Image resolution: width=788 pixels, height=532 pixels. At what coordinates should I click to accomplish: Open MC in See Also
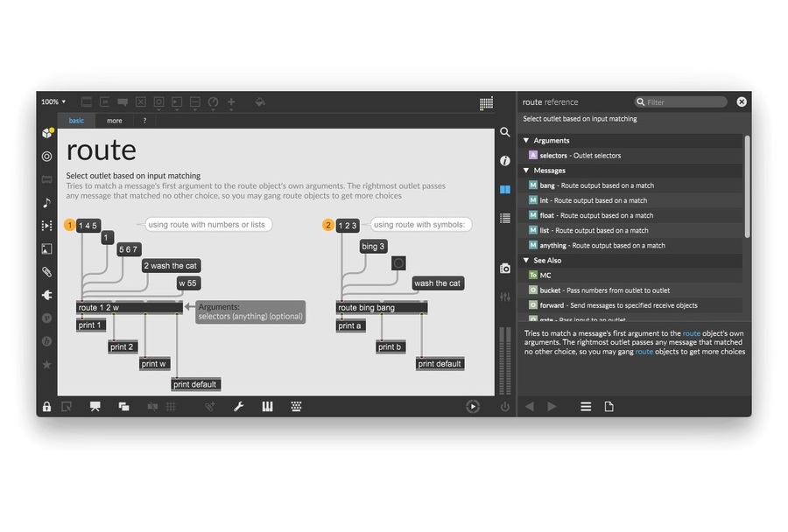point(631,276)
